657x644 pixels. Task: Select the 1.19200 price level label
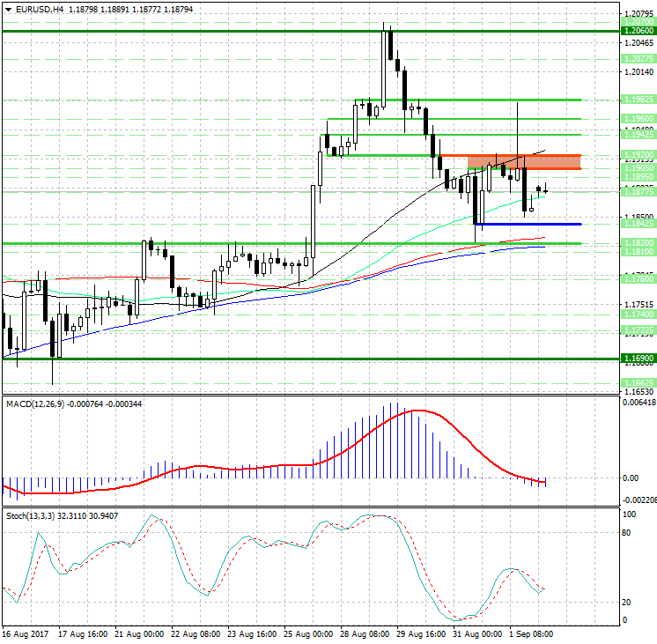(x=639, y=155)
